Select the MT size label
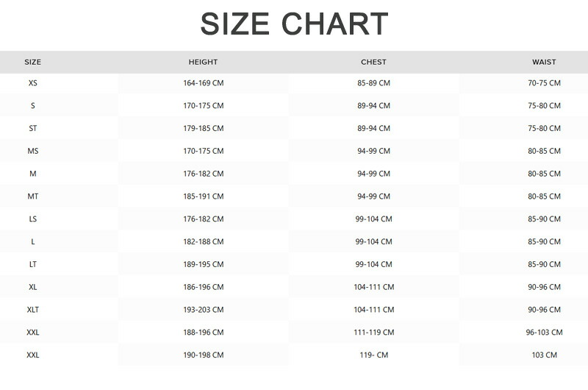This screenshot has width=588, height=390. click(32, 196)
